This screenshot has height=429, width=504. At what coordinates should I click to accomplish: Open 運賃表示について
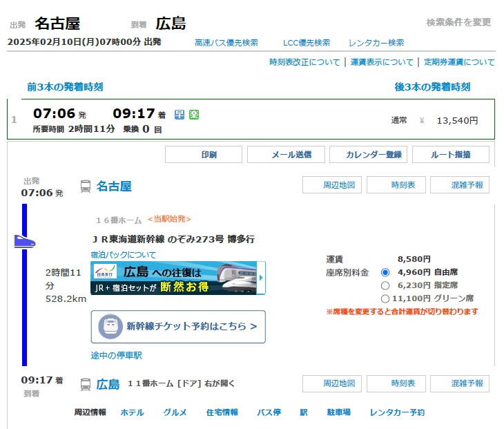(382, 62)
